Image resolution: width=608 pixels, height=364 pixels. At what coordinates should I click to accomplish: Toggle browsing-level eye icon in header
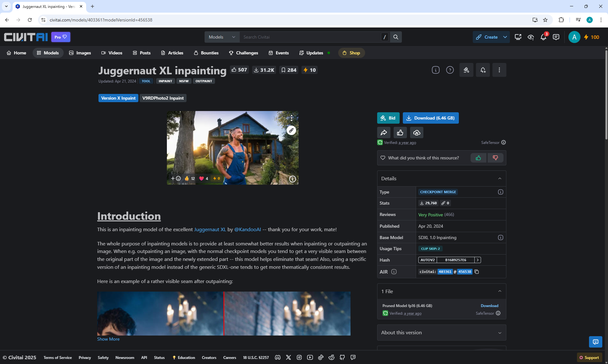[x=531, y=37]
